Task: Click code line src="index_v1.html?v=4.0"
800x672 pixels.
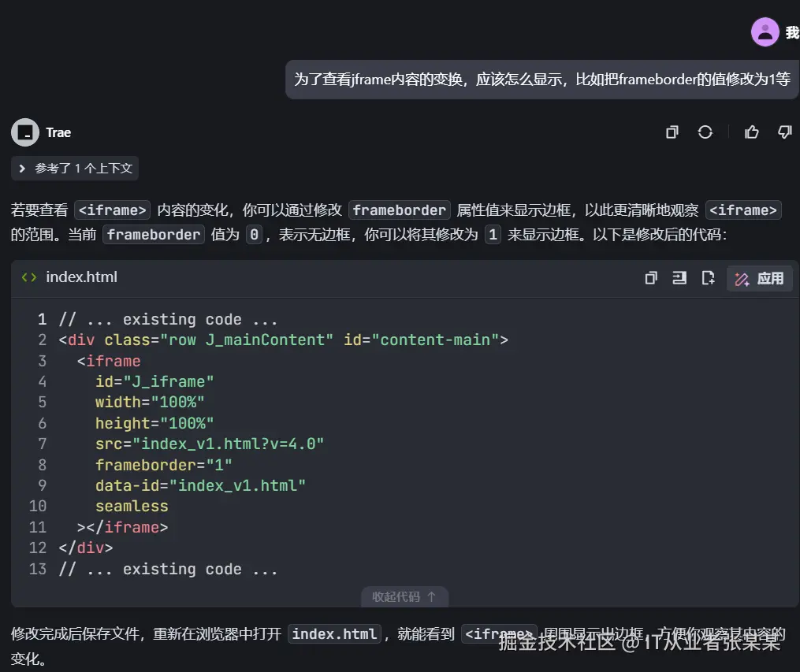Action: [x=209, y=444]
